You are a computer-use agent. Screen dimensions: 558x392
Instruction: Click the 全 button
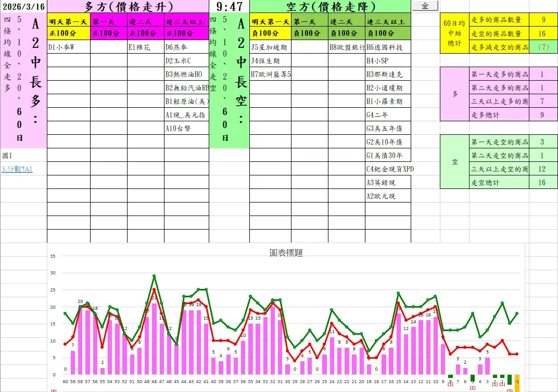pyautogui.click(x=425, y=6)
